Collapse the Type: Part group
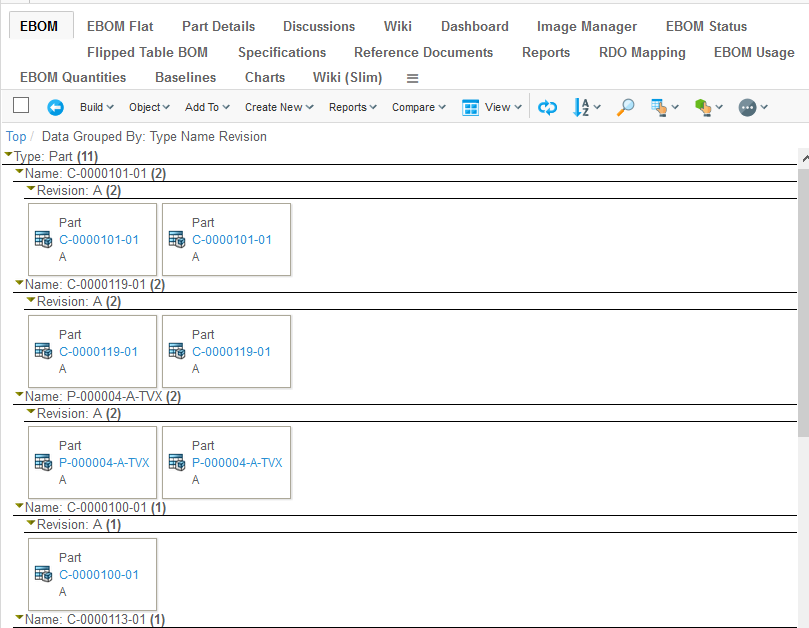 (9, 155)
